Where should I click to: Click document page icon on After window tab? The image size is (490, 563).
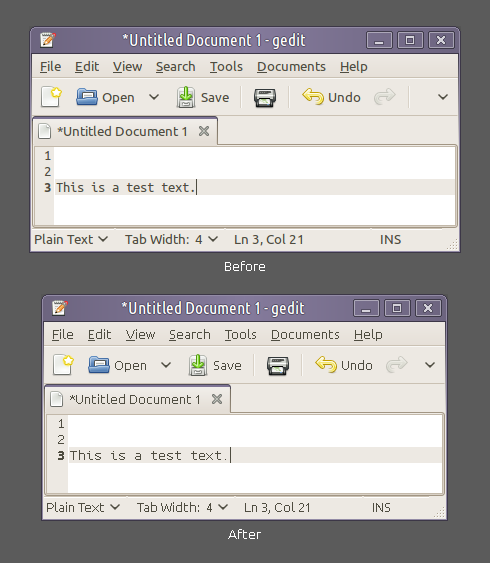pyautogui.click(x=57, y=399)
